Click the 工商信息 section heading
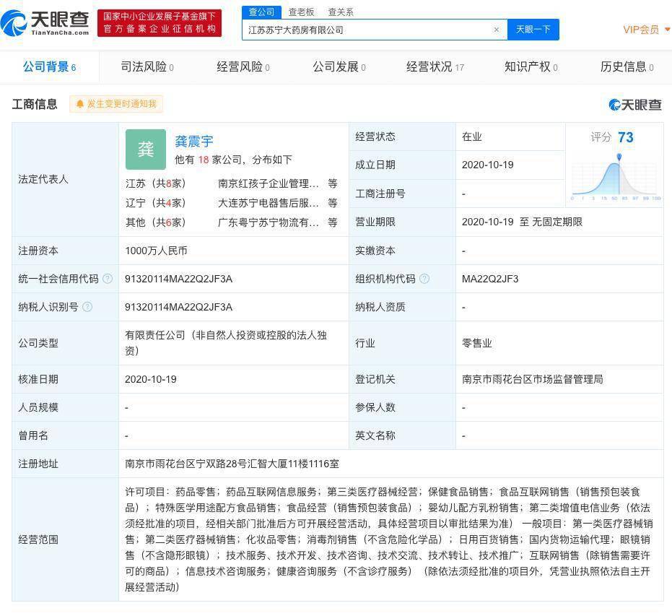 pos(35,104)
